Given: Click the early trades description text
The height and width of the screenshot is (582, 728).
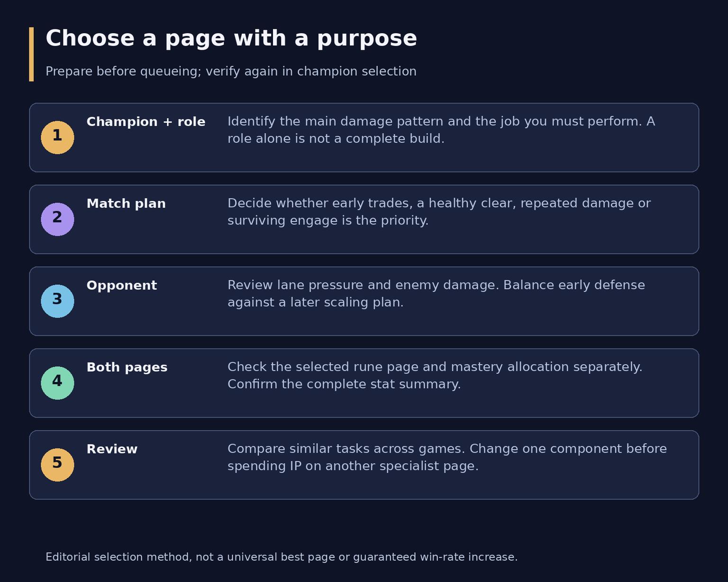Looking at the screenshot, I should coord(439,212).
